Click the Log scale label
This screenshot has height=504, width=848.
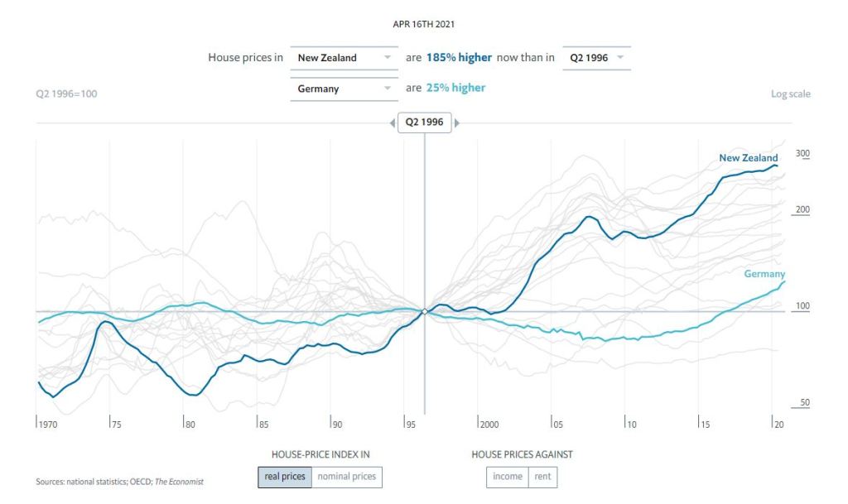pos(790,94)
